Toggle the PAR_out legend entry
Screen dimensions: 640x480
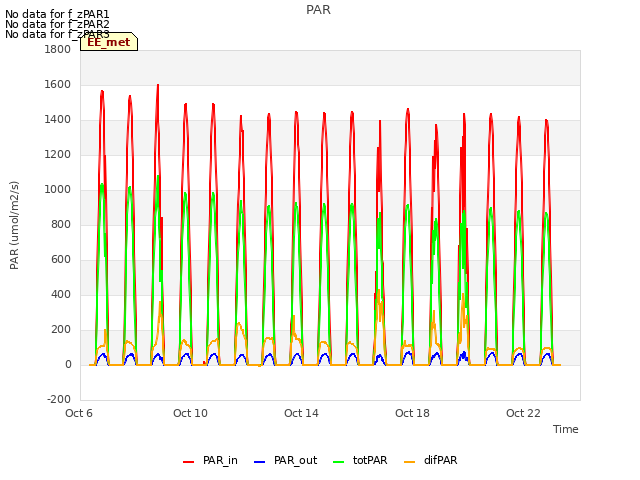tap(285, 460)
